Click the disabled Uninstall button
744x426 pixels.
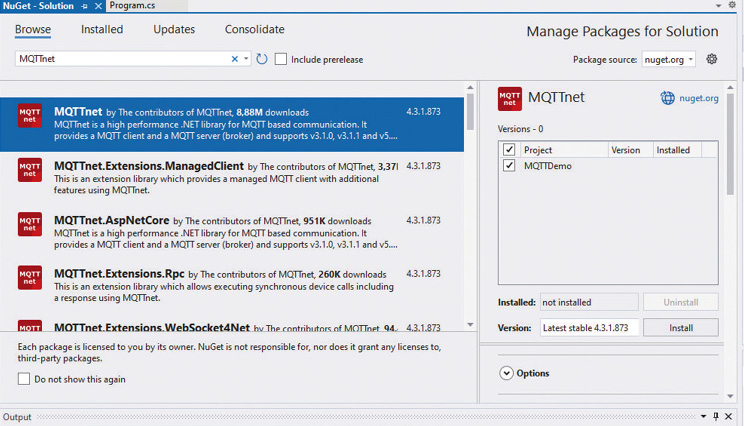point(681,302)
